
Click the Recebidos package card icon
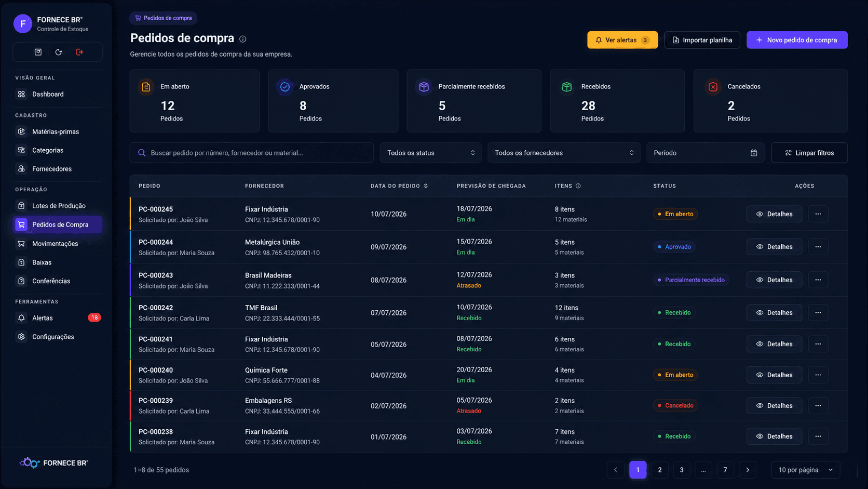point(567,87)
